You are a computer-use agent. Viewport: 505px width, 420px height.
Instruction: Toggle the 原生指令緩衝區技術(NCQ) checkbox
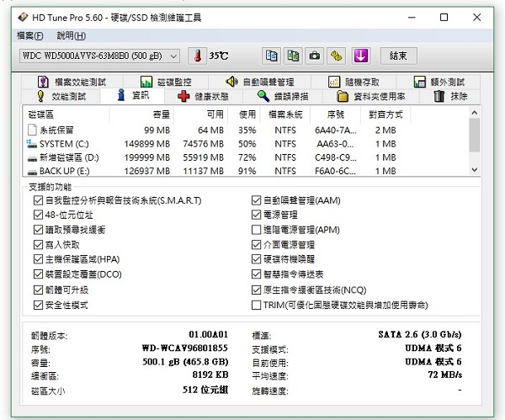coord(256,290)
